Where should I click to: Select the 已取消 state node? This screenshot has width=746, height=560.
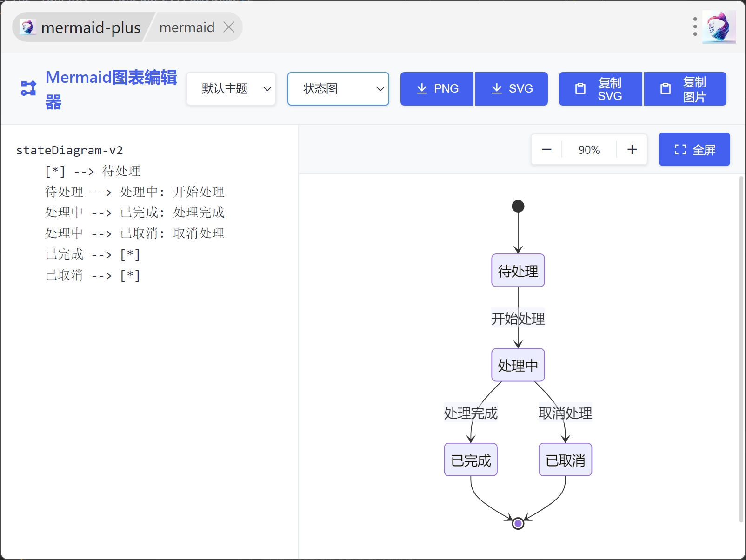click(x=566, y=460)
